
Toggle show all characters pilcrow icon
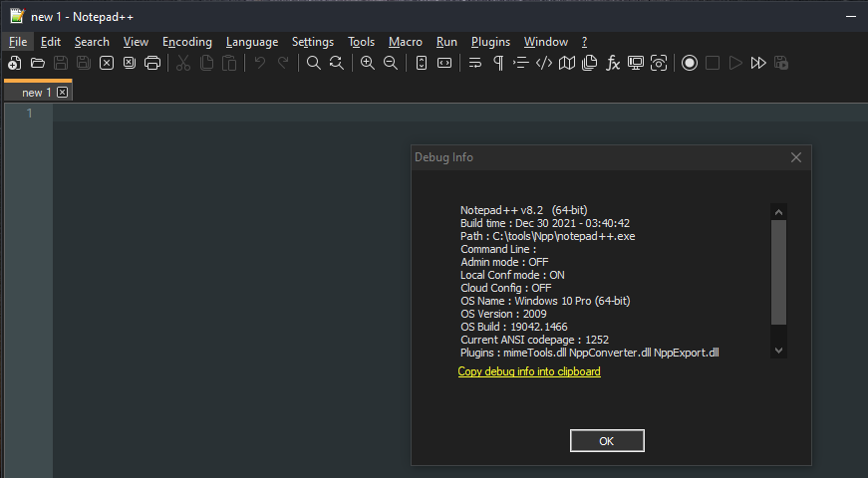coord(498,63)
